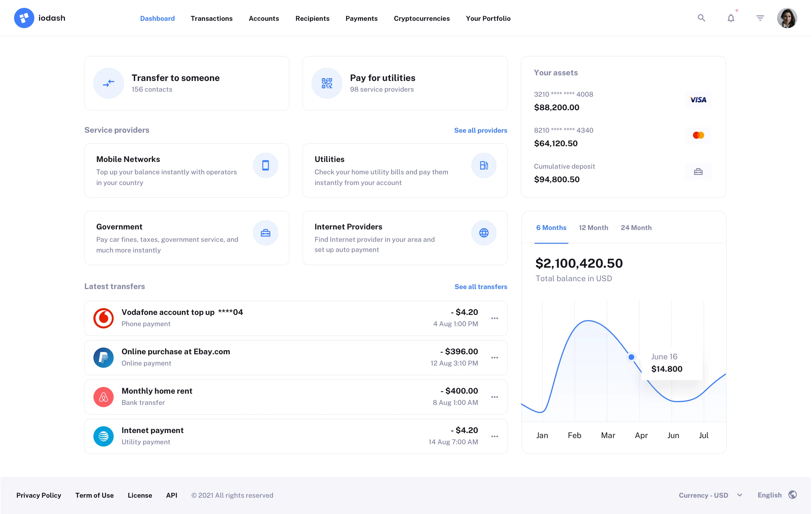Select the 12 Month chart tab
This screenshot has height=514, width=812.
coord(593,227)
